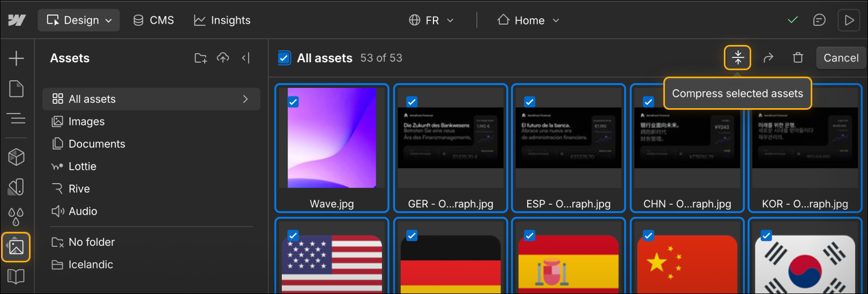Compress selected assets
868x294 pixels.
(738, 58)
